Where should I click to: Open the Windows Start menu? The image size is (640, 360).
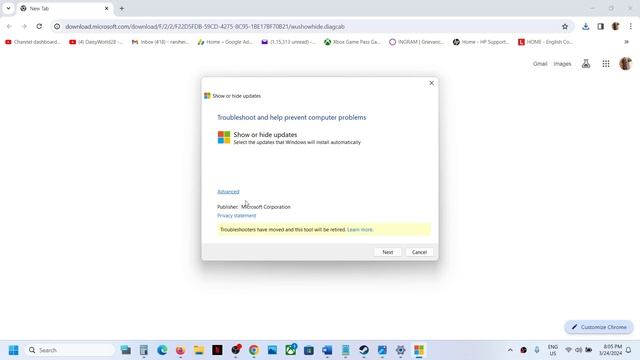coord(13,350)
